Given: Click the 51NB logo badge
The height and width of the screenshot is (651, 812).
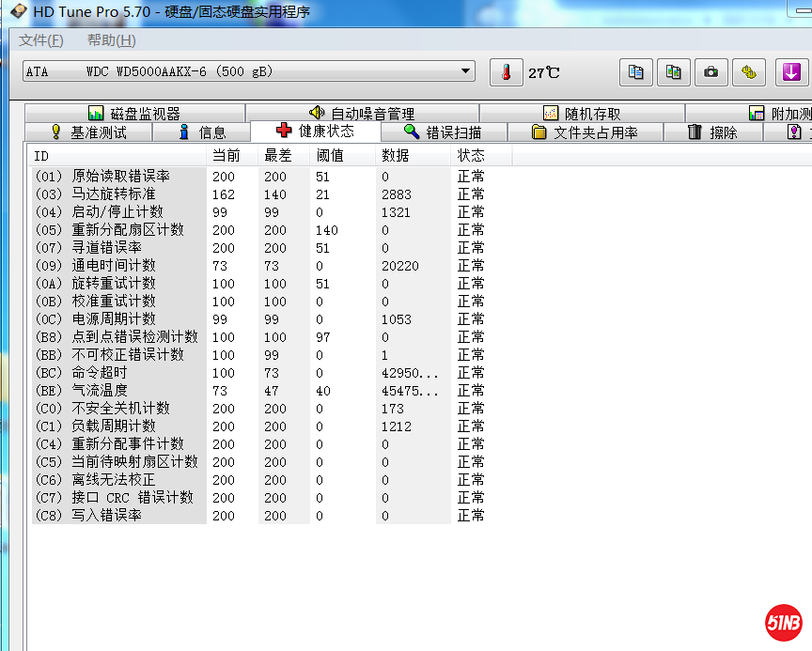Looking at the screenshot, I should [x=783, y=623].
